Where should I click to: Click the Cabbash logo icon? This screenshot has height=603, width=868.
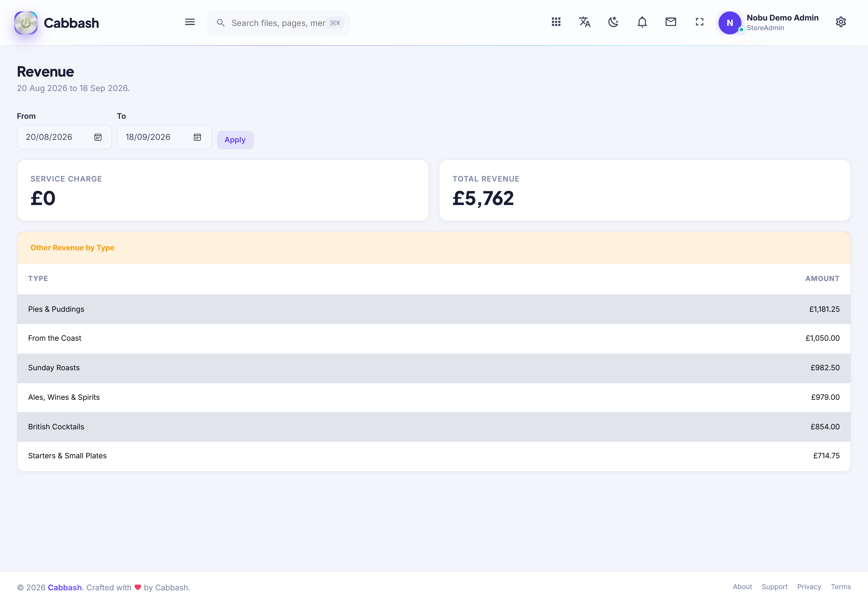(x=26, y=23)
